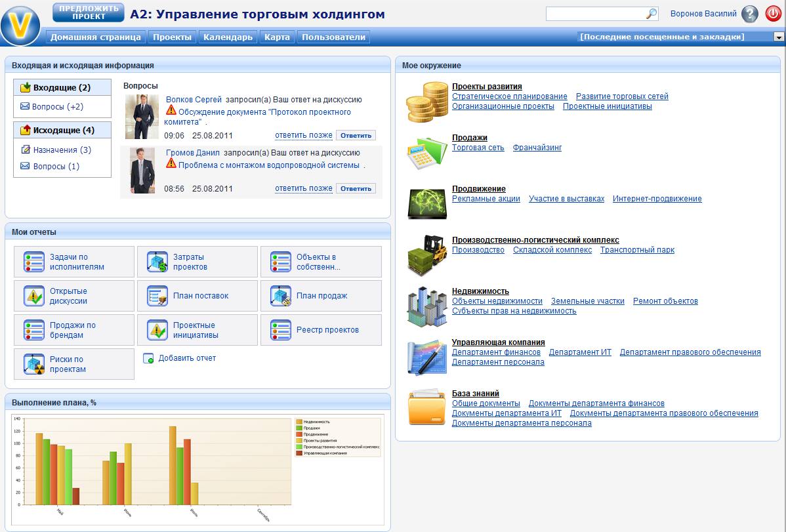Open Документы департамента финансов link
Image resolution: width=786 pixels, height=532 pixels.
(596, 403)
